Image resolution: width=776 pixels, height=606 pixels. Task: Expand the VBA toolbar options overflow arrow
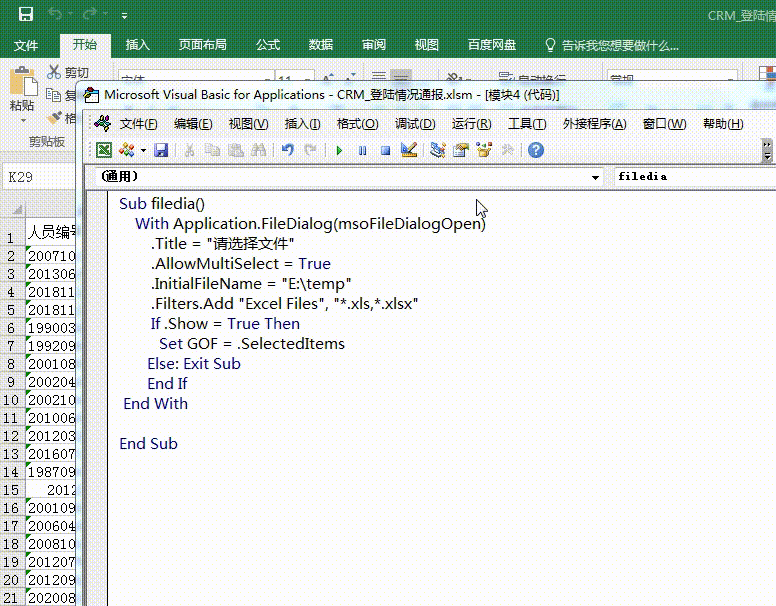tap(767, 151)
